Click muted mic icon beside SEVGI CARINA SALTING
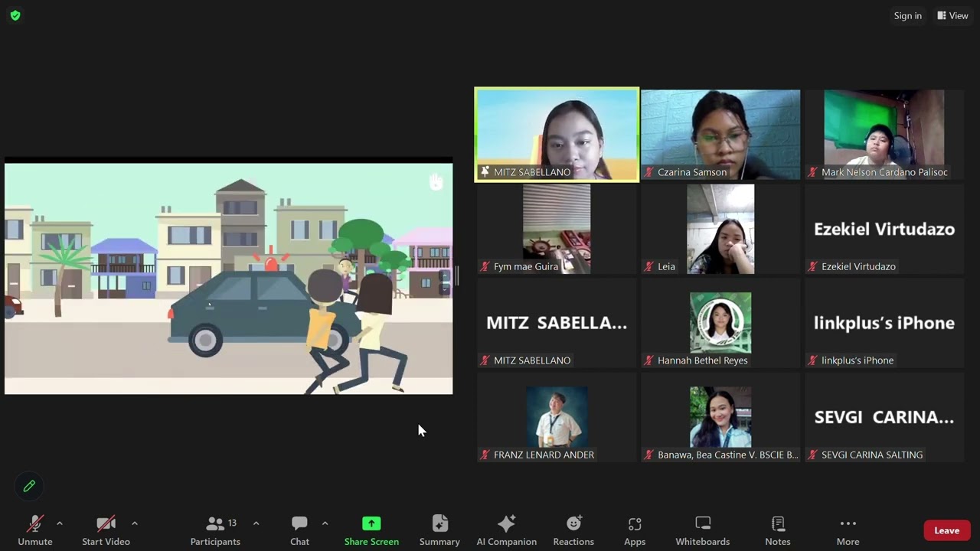 [x=813, y=455]
